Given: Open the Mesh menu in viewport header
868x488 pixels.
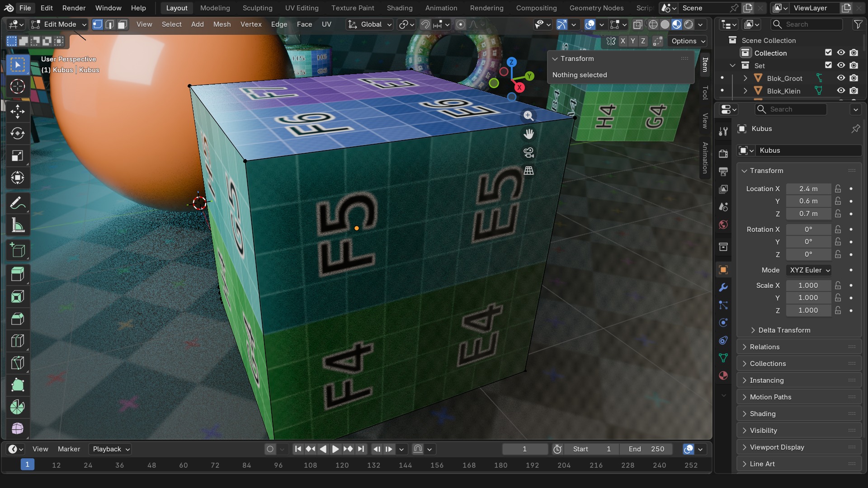Looking at the screenshot, I should pyautogui.click(x=222, y=24).
